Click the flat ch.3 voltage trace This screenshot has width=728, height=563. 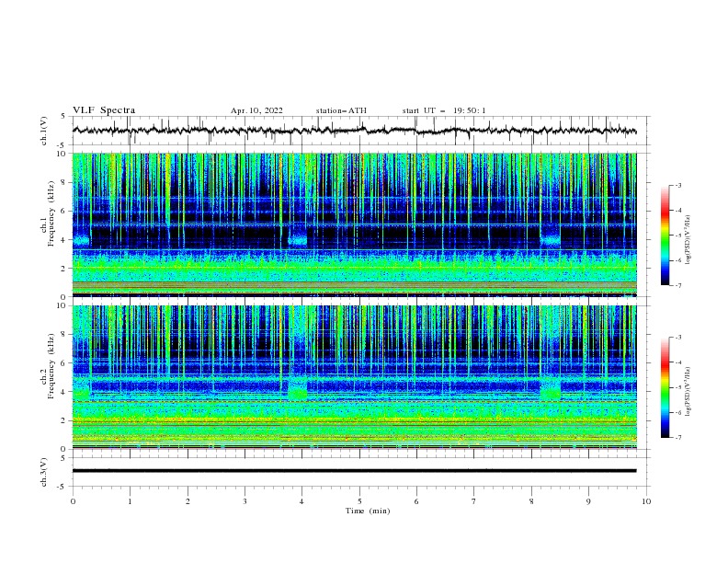354,471
